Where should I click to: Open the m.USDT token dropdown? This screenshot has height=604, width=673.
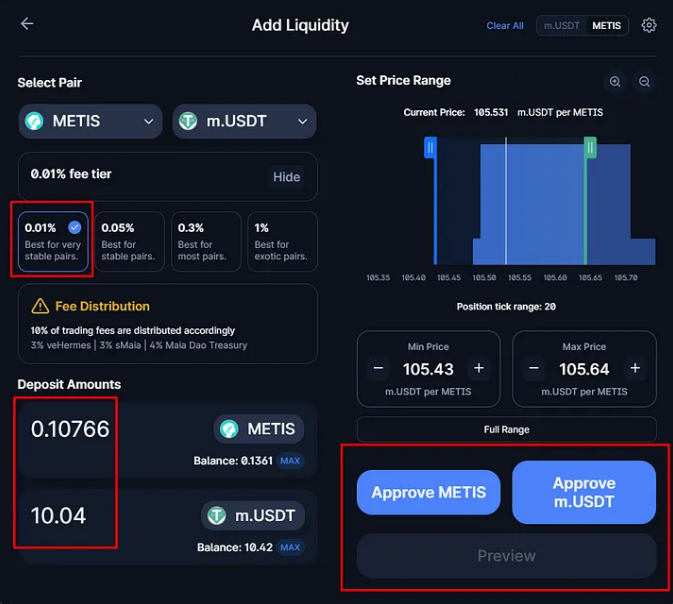click(x=244, y=121)
